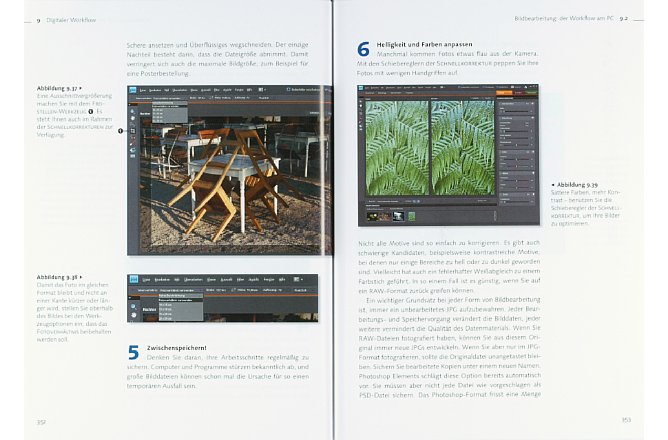
Task: Open the Fenster menu in the small strip figure
Action: [269, 280]
